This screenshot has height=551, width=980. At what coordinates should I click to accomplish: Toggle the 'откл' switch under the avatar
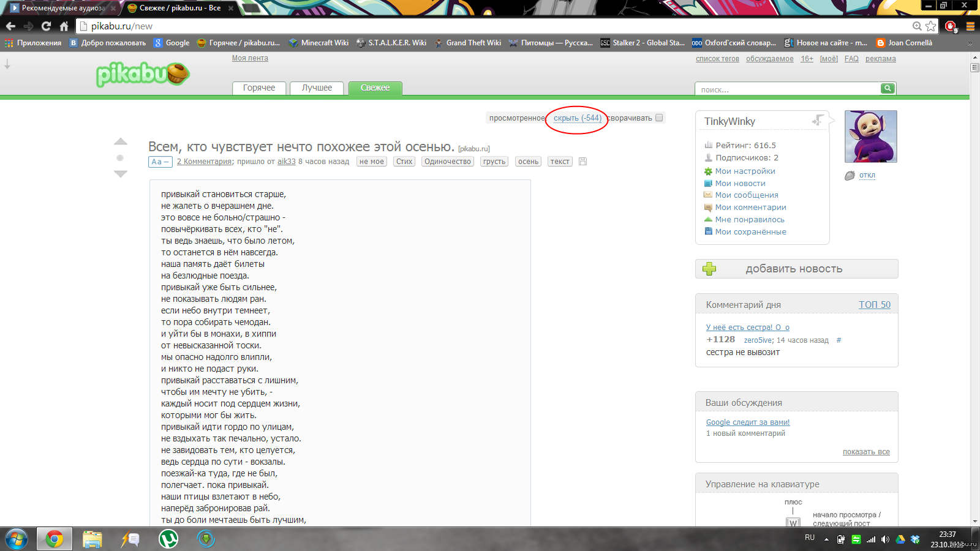click(x=867, y=175)
